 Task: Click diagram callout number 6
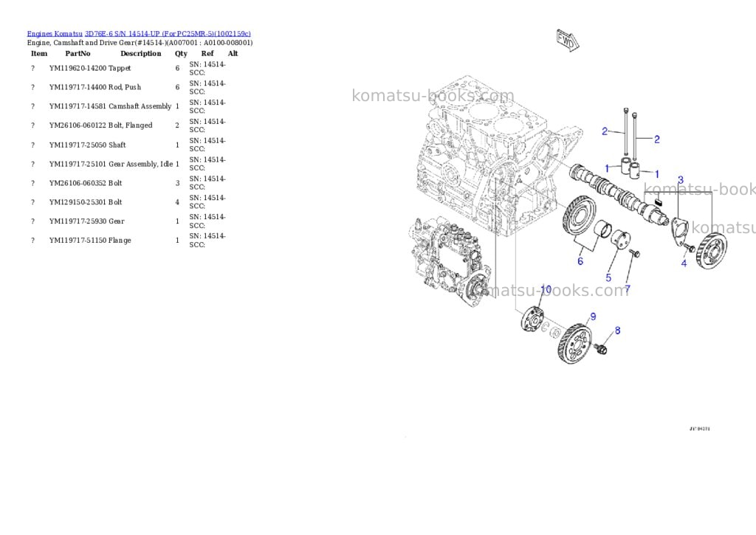tap(580, 261)
